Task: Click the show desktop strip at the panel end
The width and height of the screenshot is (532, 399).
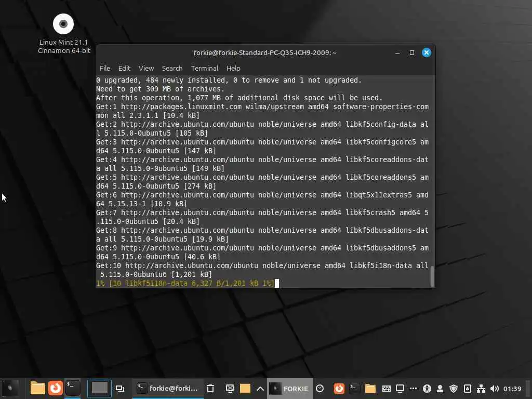Action: point(529,389)
